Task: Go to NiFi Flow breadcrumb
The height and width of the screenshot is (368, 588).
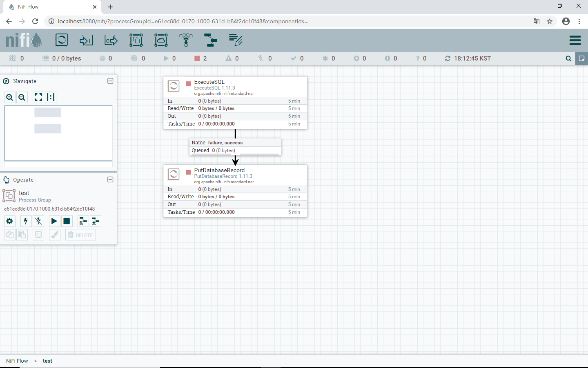Action: (17, 361)
